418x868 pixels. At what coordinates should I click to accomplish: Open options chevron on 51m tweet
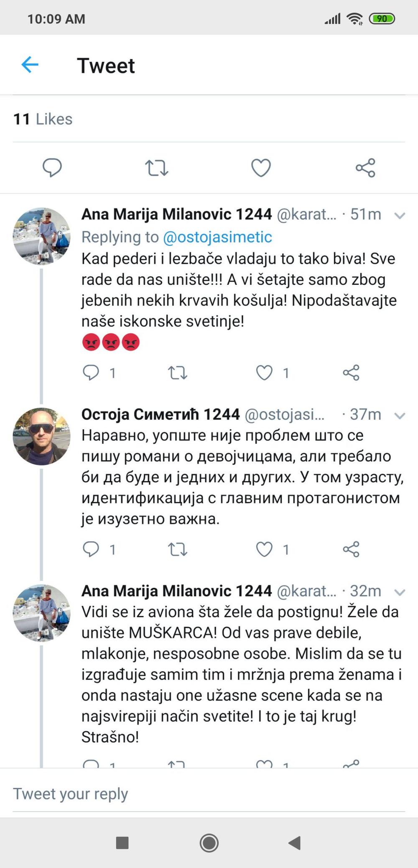[x=400, y=215]
